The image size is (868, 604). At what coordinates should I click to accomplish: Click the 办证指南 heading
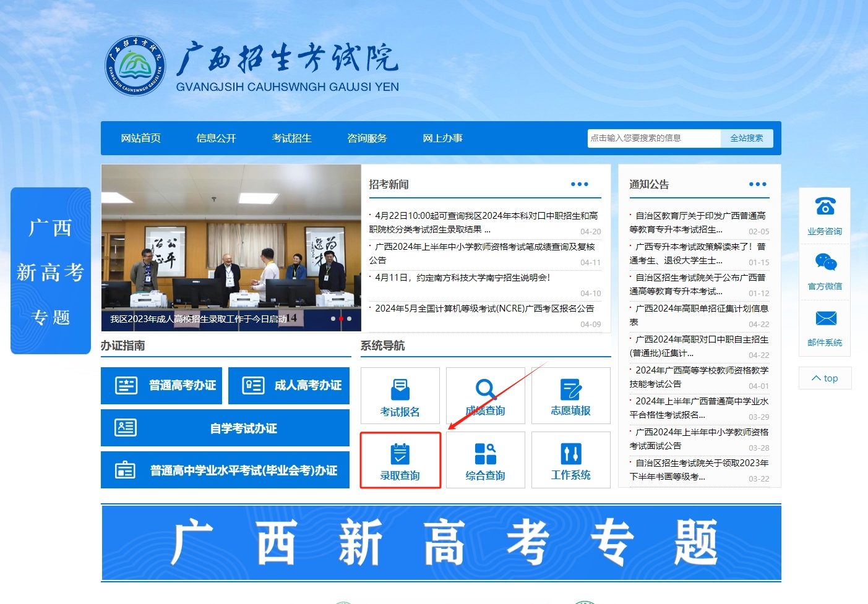[123, 346]
